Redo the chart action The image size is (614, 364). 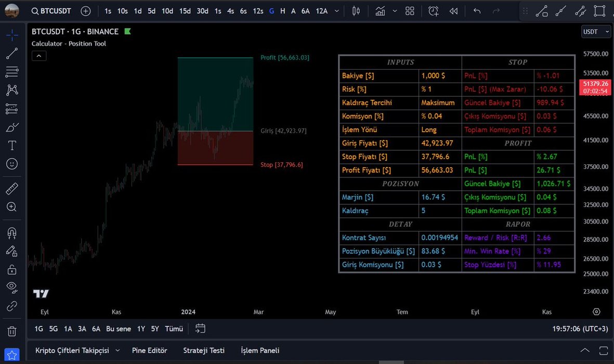[496, 11]
